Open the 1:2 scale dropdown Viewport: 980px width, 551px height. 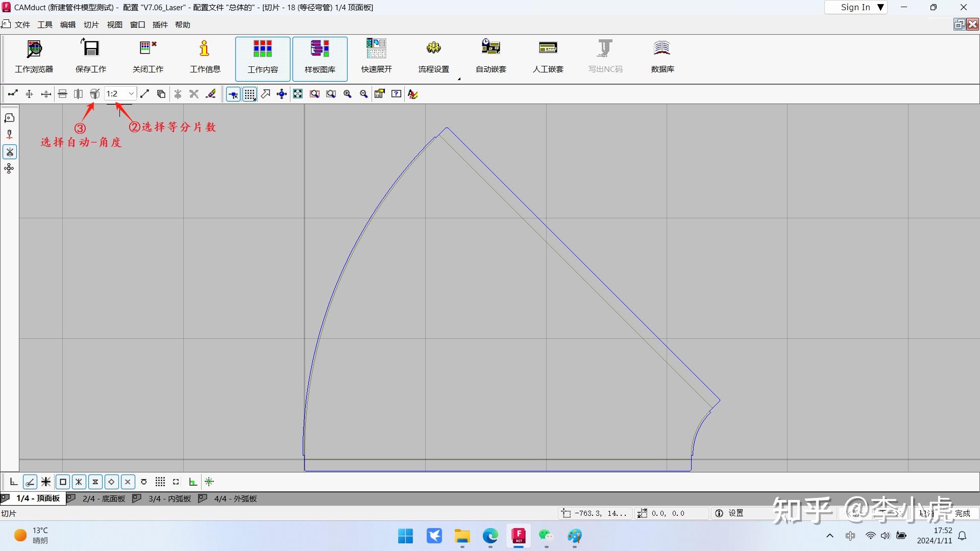pos(131,94)
